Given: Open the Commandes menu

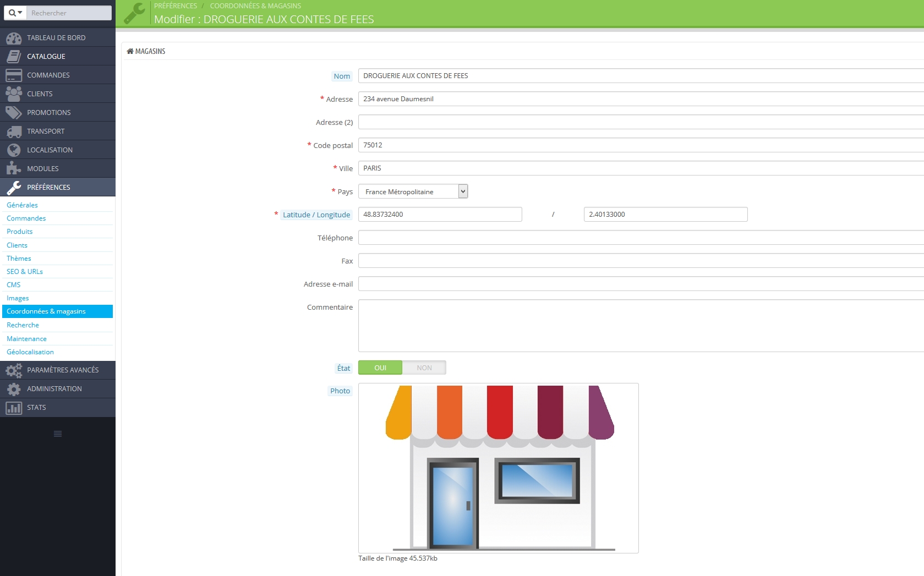Looking at the screenshot, I should (58, 75).
